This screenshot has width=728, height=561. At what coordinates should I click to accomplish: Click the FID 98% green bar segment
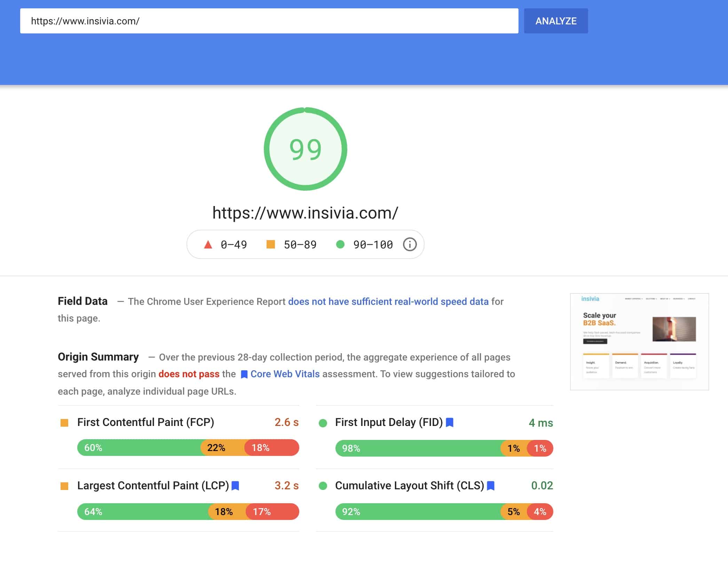(x=418, y=448)
